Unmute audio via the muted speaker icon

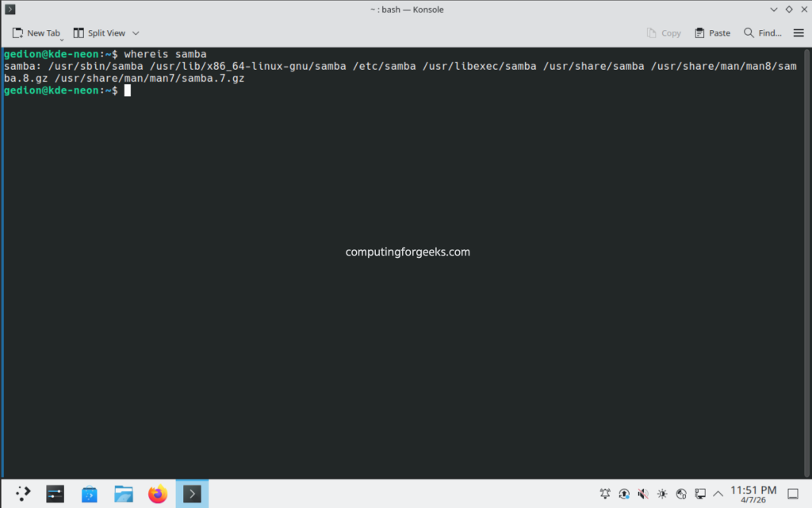coord(642,493)
